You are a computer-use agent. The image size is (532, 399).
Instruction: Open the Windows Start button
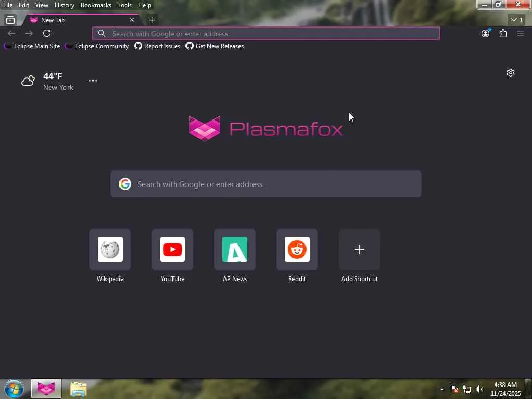(x=14, y=389)
